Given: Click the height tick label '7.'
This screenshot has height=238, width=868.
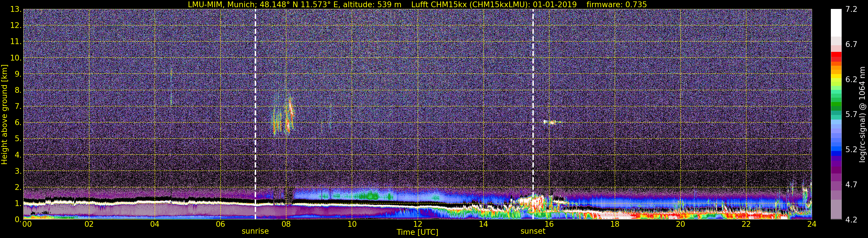Looking at the screenshot, I should click(18, 106).
